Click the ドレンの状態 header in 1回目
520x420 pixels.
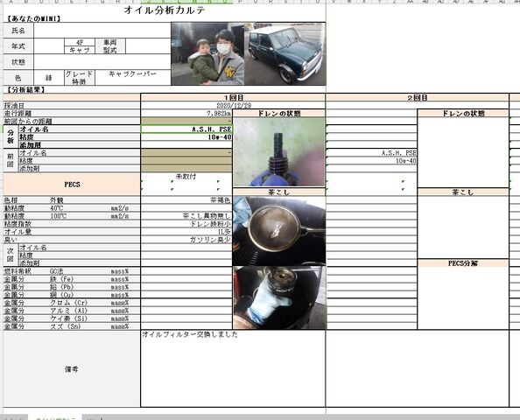pyautogui.click(x=279, y=114)
